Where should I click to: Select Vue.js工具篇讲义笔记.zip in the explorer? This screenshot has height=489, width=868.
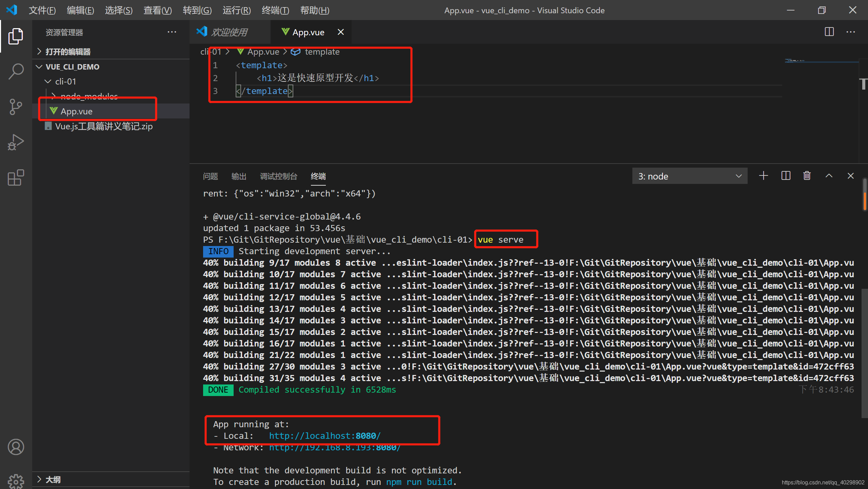pyautogui.click(x=111, y=126)
